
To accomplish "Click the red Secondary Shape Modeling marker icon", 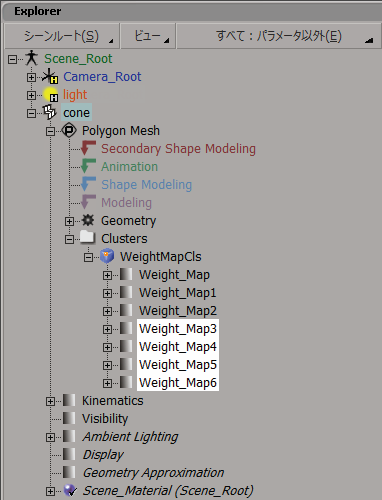I will tap(88, 148).
